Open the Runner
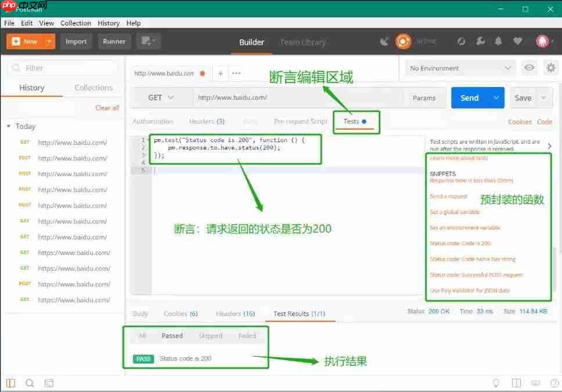The width and height of the screenshot is (562, 392). tap(114, 42)
